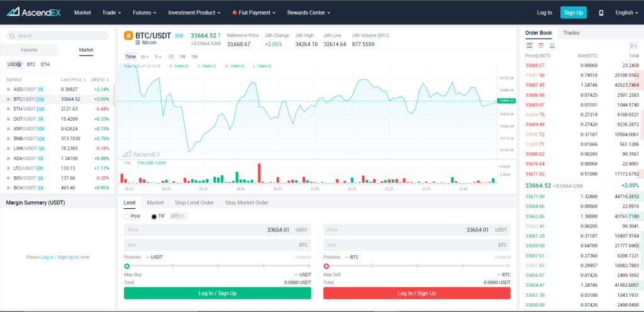Click the AscendEX logo
This screenshot has width=644, height=312.
click(33, 13)
